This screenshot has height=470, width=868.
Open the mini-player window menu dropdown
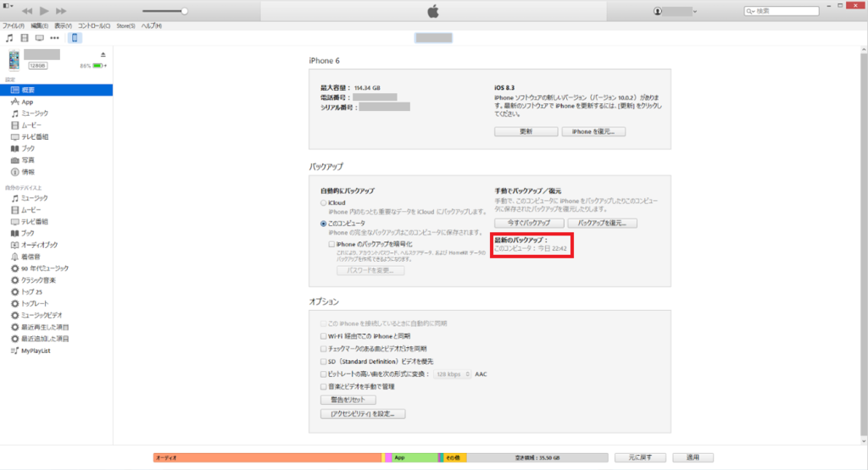coord(8,6)
